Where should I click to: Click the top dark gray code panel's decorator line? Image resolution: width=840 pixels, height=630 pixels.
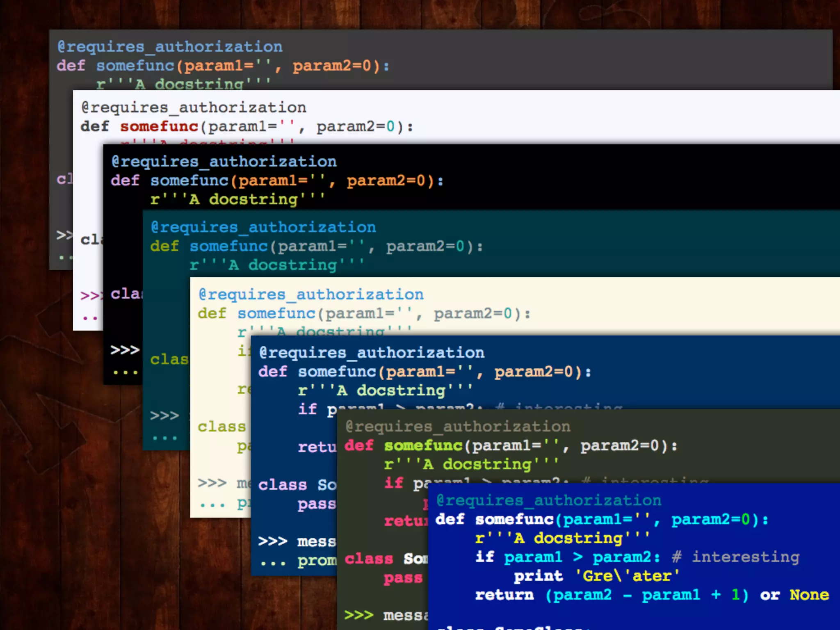(x=170, y=47)
